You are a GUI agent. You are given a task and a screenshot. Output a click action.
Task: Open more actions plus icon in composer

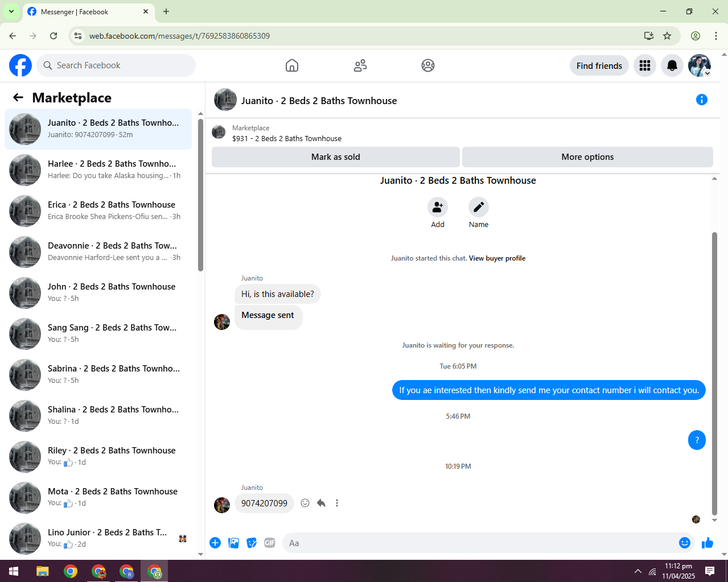215,543
